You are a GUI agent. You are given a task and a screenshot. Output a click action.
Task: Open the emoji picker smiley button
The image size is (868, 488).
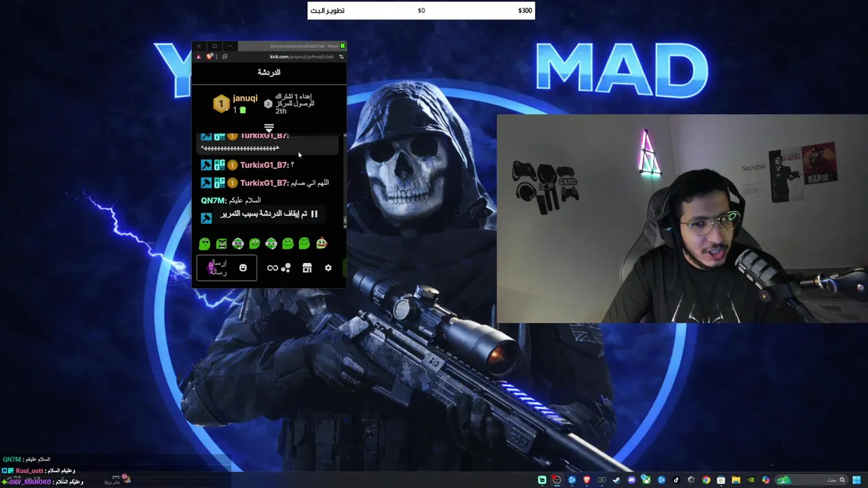243,268
